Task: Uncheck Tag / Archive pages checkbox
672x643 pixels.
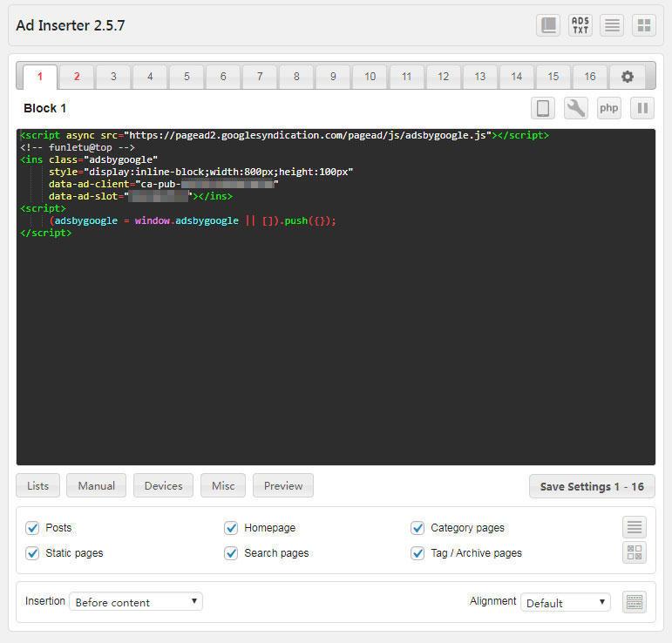Action: (417, 553)
